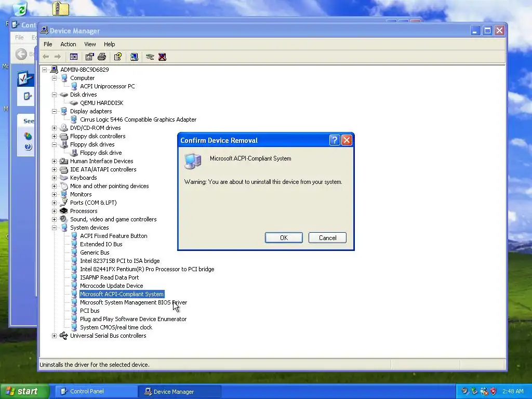
Task: Select Microcode Update Device
Action: (111, 286)
